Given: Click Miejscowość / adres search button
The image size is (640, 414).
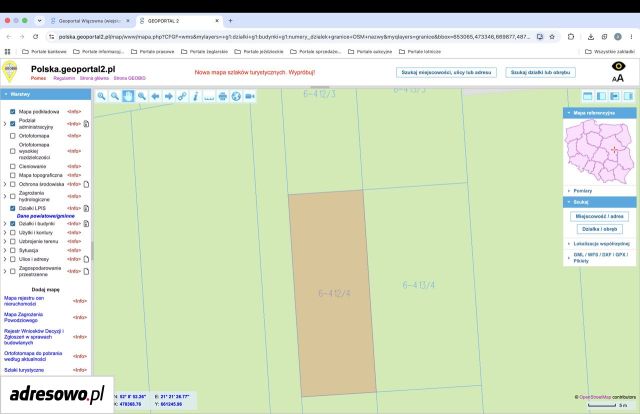Looking at the screenshot, I should click(599, 216).
